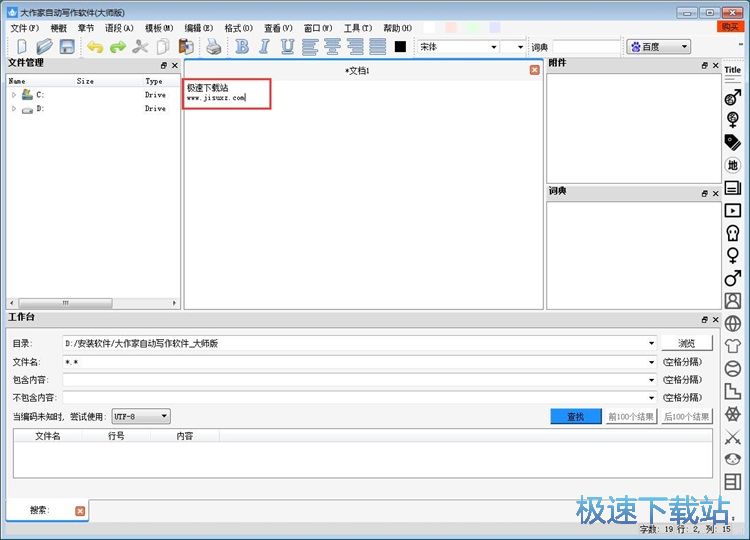Screen dimensions: 750x540
Task: Open the 工具 menu
Action: click(357, 28)
